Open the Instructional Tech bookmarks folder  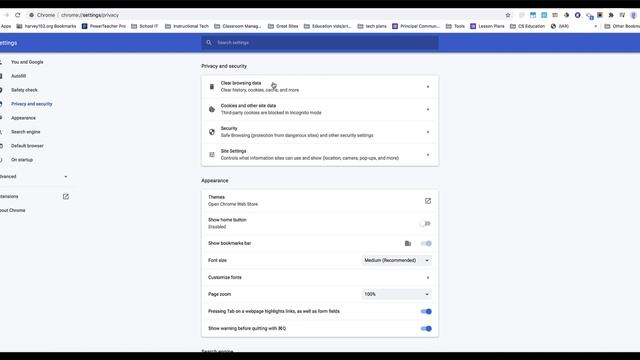(187, 26)
